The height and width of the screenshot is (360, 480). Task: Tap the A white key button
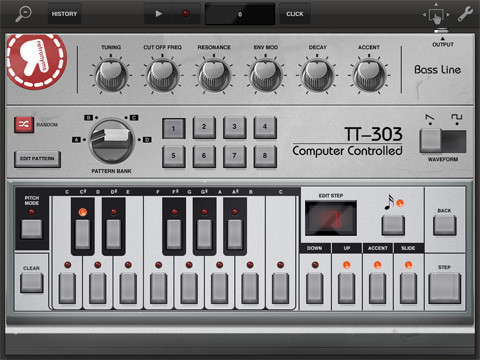coord(220,288)
